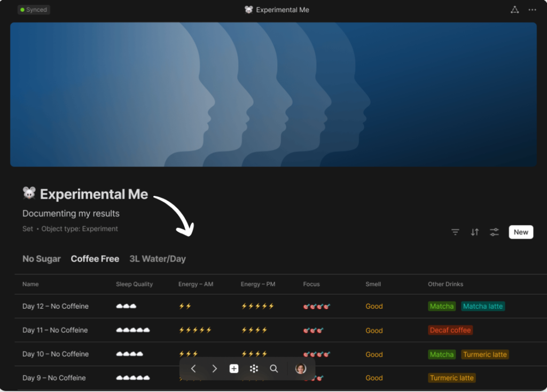
Task: Click Day 10 Energy PM lightning rating
Action: pyautogui.click(x=254, y=354)
